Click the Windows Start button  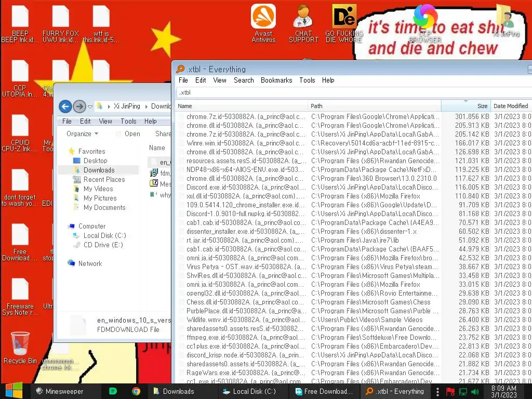(x=14, y=391)
